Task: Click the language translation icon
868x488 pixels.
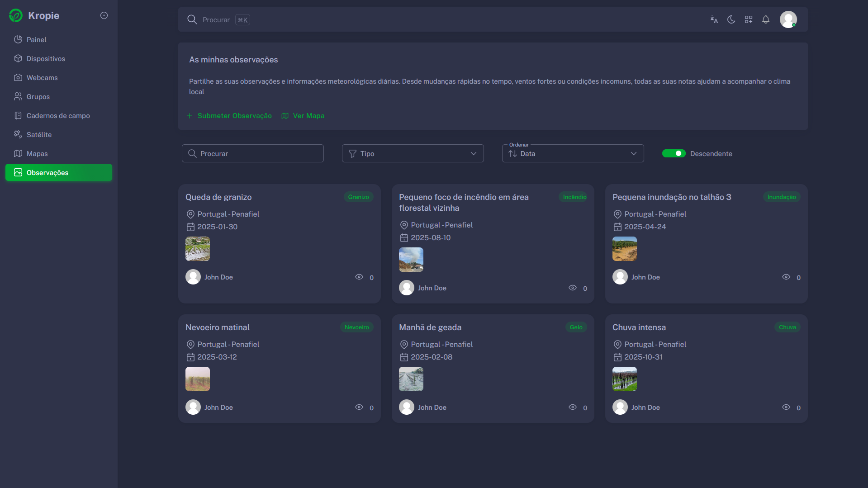Action: (714, 19)
